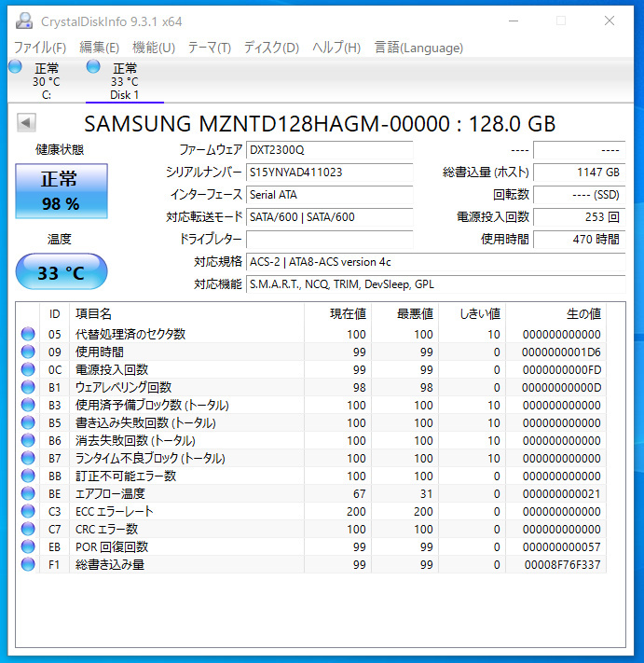Image resolution: width=644 pixels, height=663 pixels.
Task: Select the 代替処理済のセクタ数 row name
Action: (130, 334)
